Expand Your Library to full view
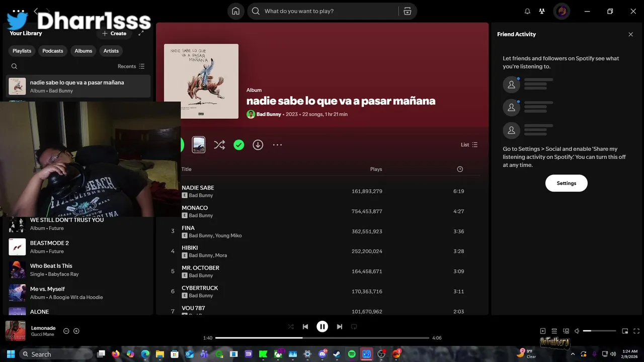The height and width of the screenshot is (362, 644). click(x=141, y=33)
